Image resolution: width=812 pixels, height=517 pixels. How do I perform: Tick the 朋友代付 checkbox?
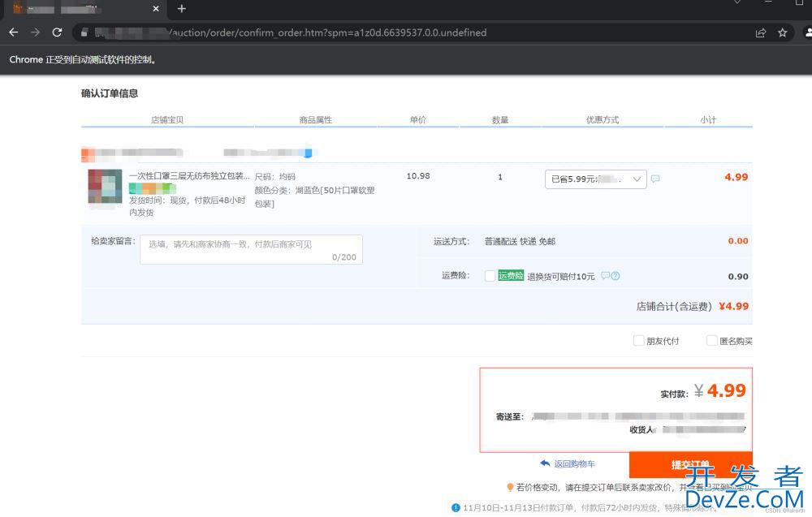[x=638, y=341]
